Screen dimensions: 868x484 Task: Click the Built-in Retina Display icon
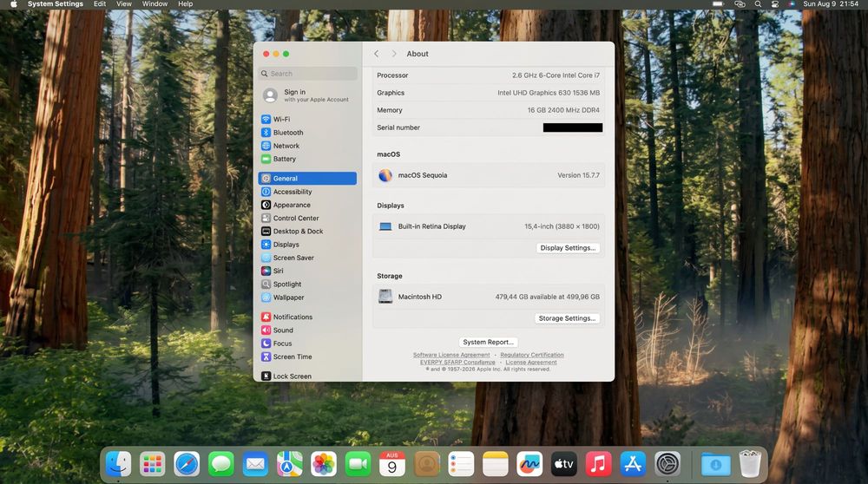(385, 226)
